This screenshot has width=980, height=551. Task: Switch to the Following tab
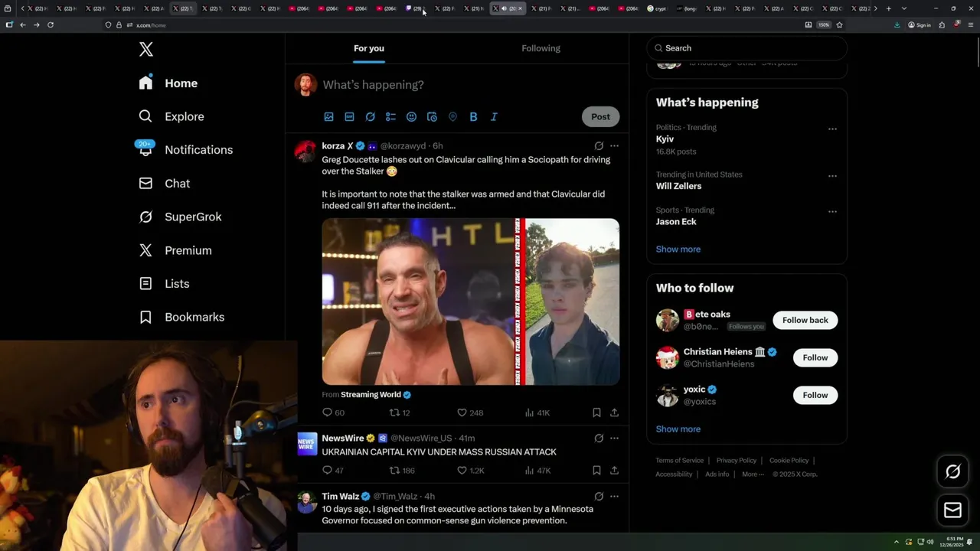click(541, 48)
